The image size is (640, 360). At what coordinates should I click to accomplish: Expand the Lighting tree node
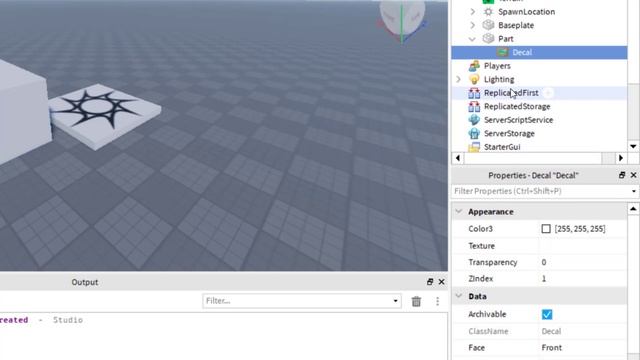(459, 79)
